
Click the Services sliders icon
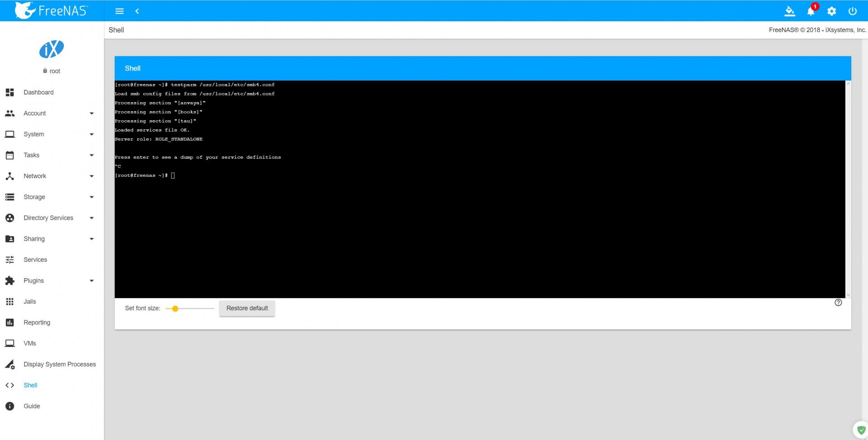9,260
